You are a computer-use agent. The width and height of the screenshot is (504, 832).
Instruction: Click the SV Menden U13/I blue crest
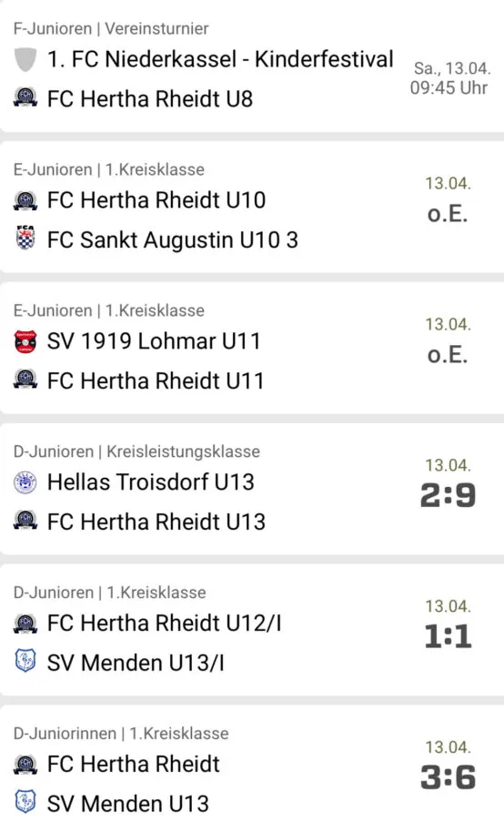25,661
